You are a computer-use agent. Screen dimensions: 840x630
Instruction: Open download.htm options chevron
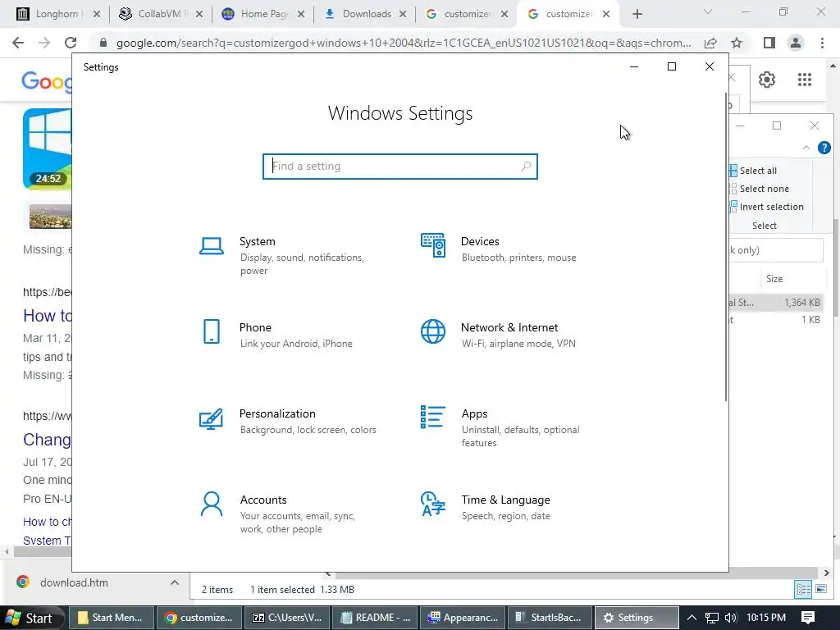[175, 582]
